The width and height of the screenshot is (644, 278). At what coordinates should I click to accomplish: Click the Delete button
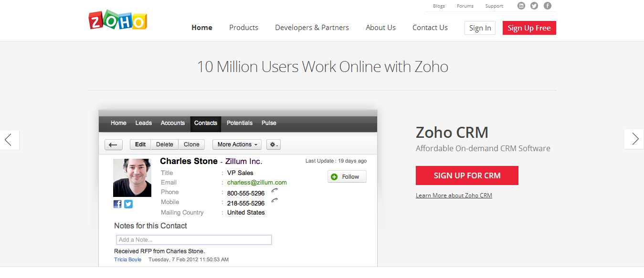165,144
